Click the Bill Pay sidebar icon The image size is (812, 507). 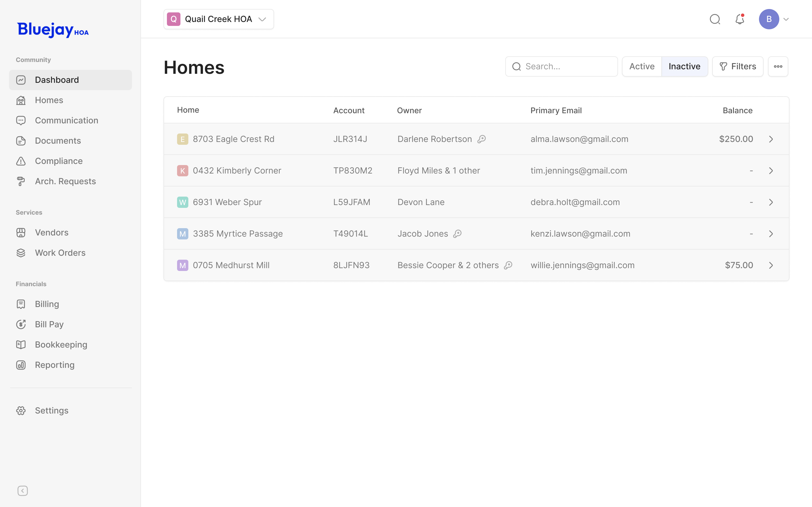pyautogui.click(x=21, y=324)
